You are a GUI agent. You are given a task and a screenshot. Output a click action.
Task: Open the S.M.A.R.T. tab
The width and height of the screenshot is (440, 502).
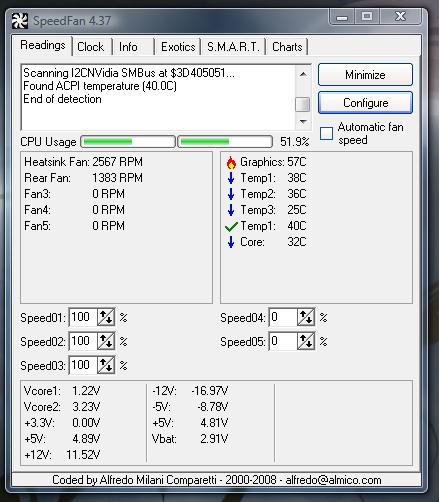click(x=233, y=47)
